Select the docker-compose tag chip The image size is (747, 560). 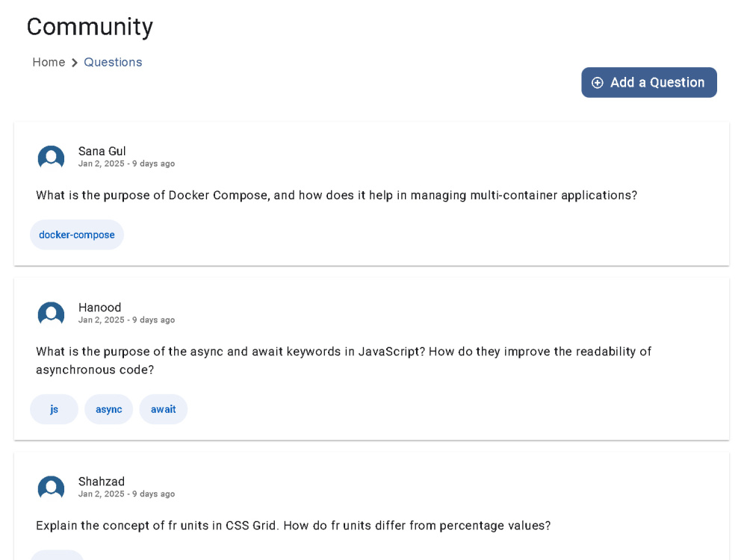coord(77,234)
